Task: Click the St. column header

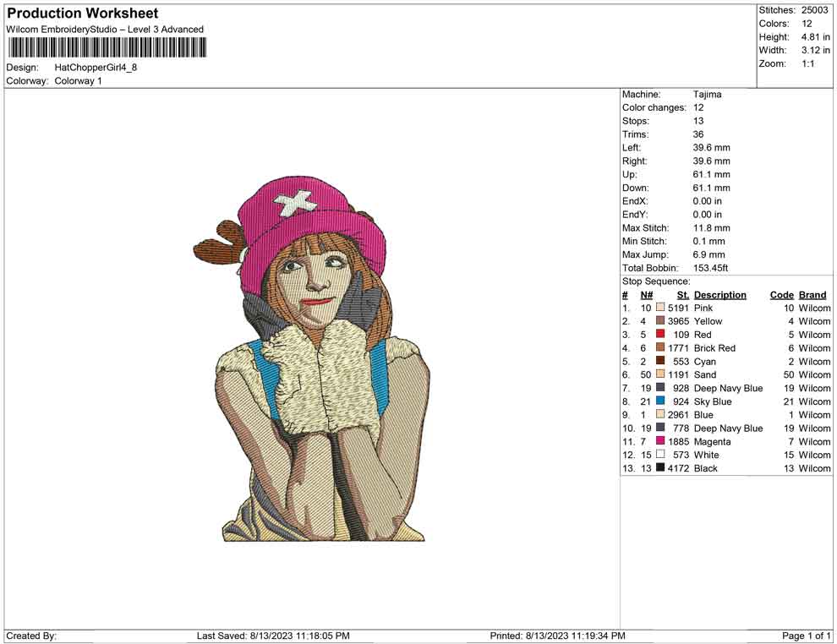Action: tap(683, 295)
